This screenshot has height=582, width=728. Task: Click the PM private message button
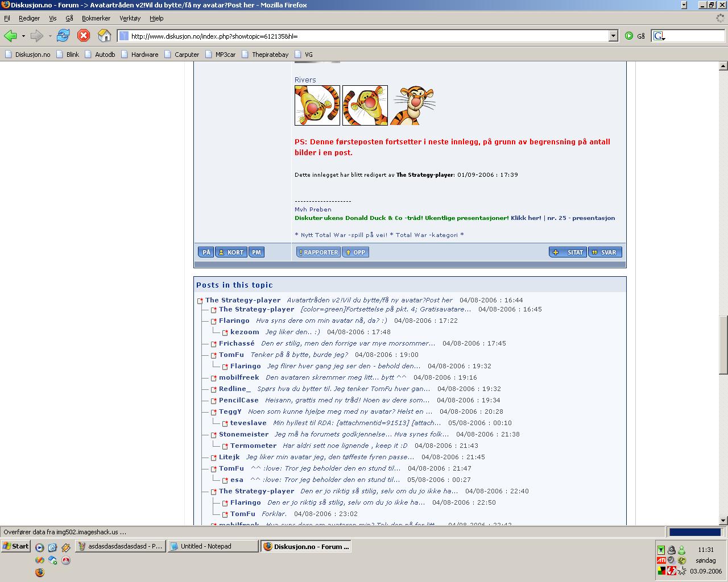(x=257, y=252)
